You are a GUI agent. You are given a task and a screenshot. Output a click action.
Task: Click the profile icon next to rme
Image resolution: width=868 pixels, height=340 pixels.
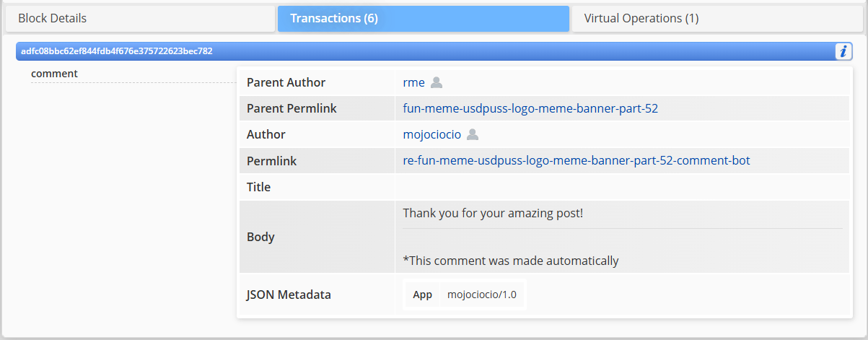pyautogui.click(x=437, y=82)
